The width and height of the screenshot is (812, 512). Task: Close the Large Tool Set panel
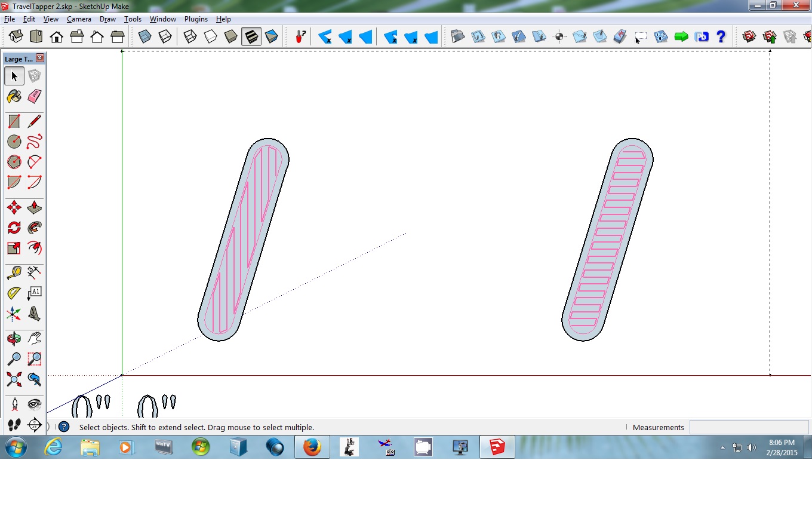click(x=40, y=58)
